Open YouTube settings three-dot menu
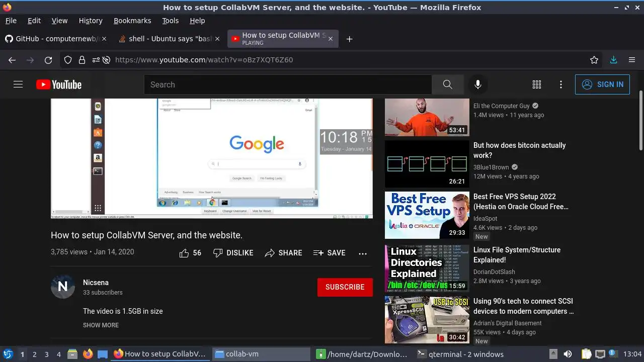Image resolution: width=644 pixels, height=362 pixels. (561, 84)
